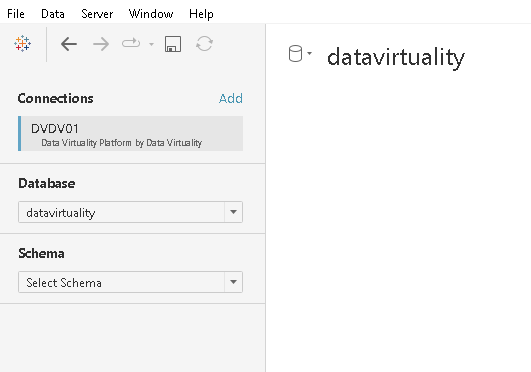
Task: Click the Add connection link
Action: coord(231,99)
